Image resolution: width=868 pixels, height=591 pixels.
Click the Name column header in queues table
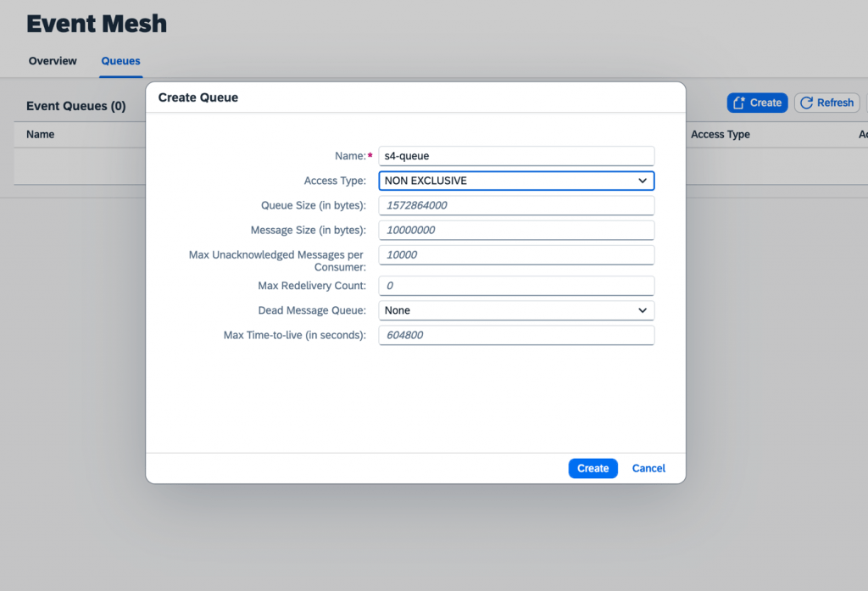pos(41,135)
